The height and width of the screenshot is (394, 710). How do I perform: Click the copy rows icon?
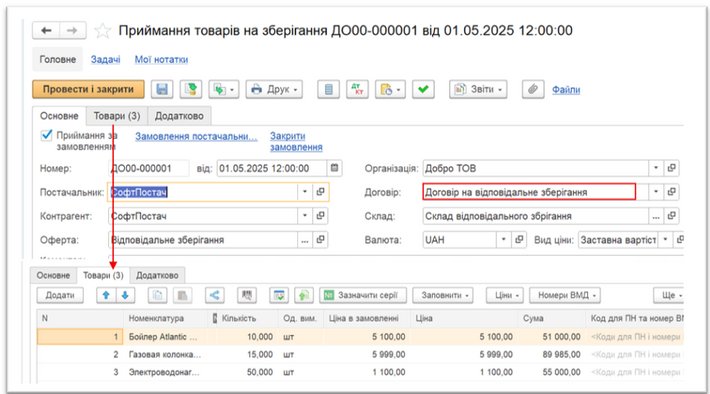click(x=158, y=295)
